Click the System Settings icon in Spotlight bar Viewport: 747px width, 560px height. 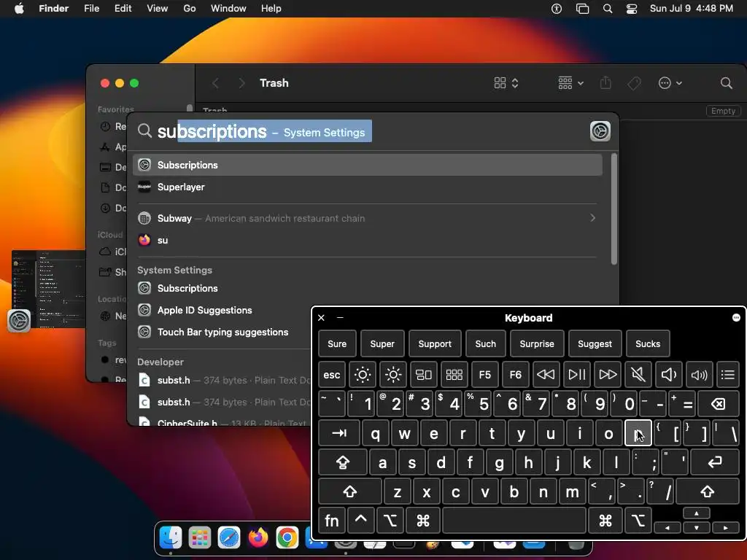(x=600, y=131)
